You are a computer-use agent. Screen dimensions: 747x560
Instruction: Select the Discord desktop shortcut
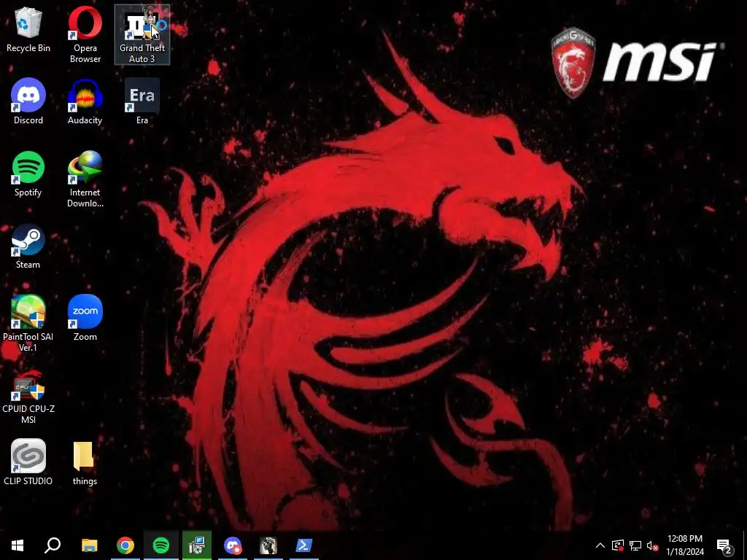(x=28, y=101)
